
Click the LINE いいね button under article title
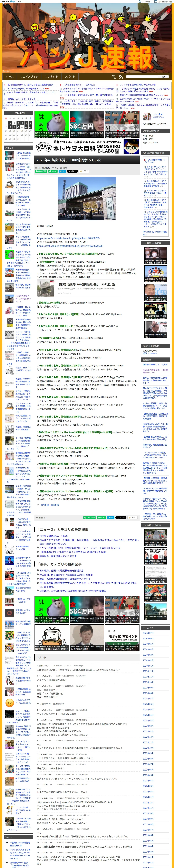pos(53,171)
